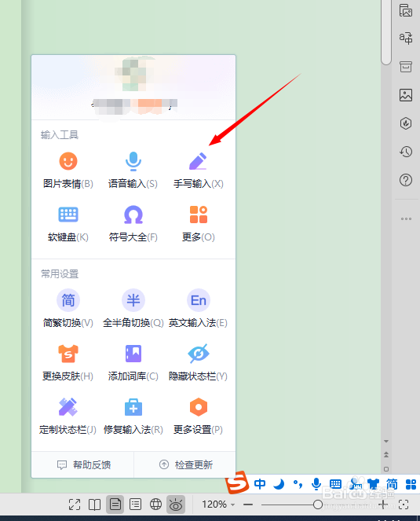This screenshot has width=420, height=521.
Task: Click 简 icon on input status bar
Action: [x=392, y=484]
